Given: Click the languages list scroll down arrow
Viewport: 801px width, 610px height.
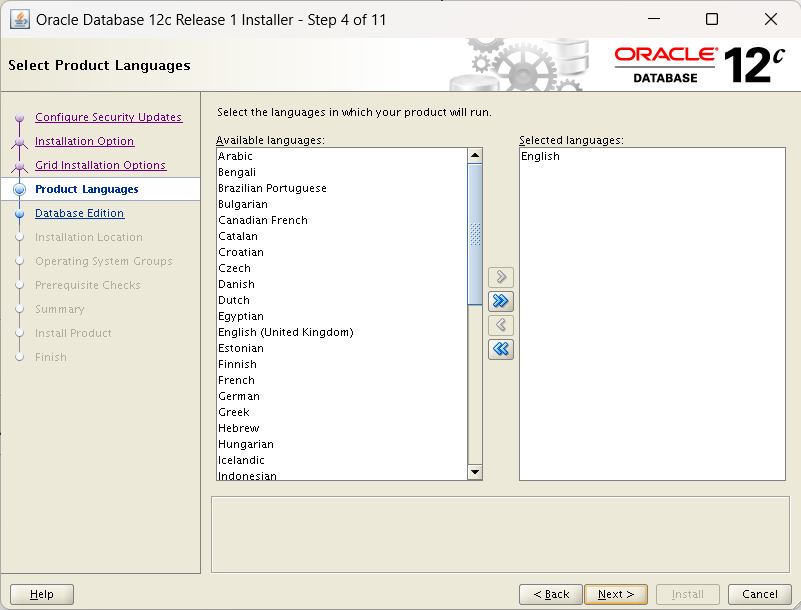Looking at the screenshot, I should 475,472.
